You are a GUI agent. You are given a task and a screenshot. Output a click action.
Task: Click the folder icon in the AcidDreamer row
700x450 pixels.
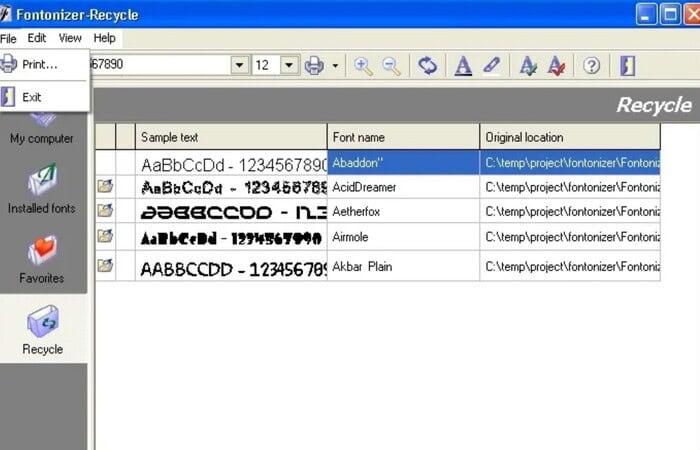pyautogui.click(x=105, y=186)
